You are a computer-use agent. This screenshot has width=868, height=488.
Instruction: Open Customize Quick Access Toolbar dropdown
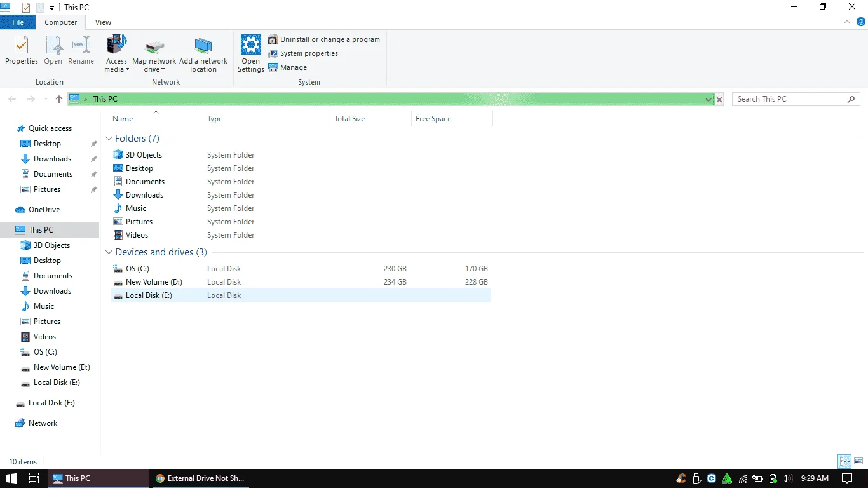pos(51,8)
